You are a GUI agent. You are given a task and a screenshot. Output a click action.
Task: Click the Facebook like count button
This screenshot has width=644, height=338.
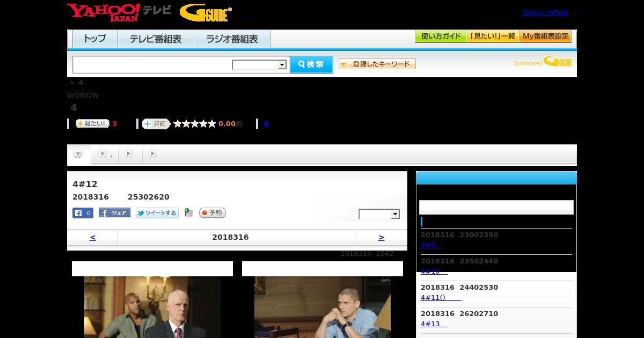(x=83, y=213)
